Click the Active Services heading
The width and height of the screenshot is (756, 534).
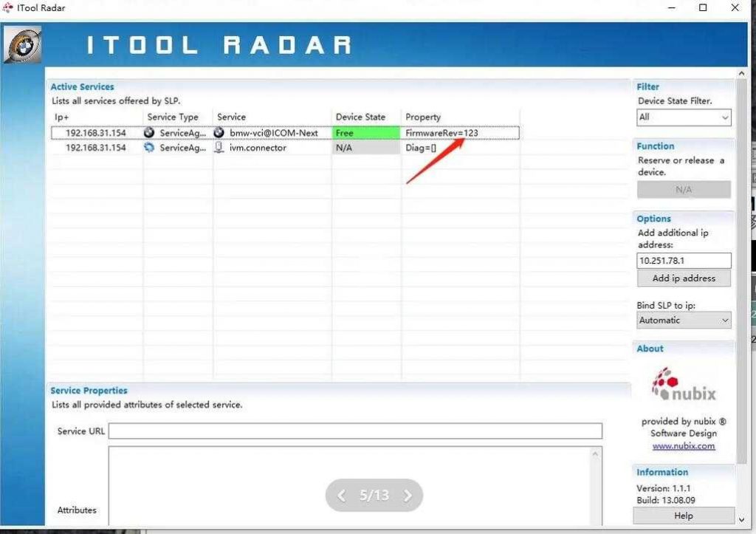83,87
